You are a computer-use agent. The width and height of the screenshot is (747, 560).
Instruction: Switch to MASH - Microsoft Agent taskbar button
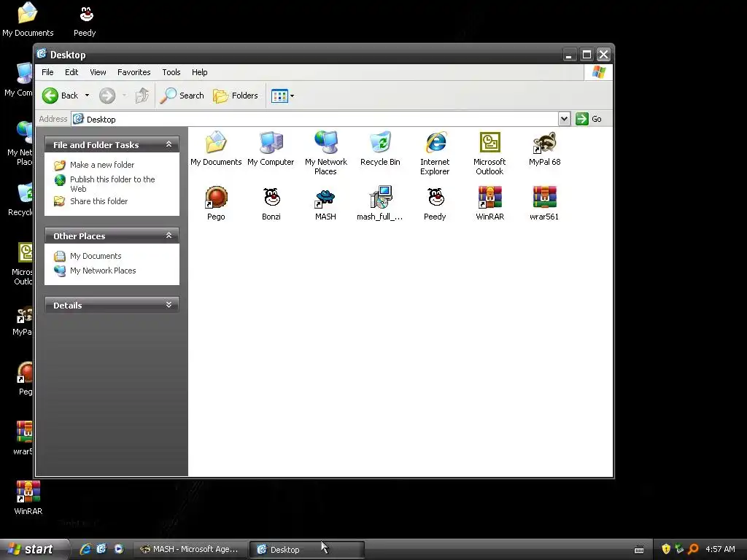point(189,549)
